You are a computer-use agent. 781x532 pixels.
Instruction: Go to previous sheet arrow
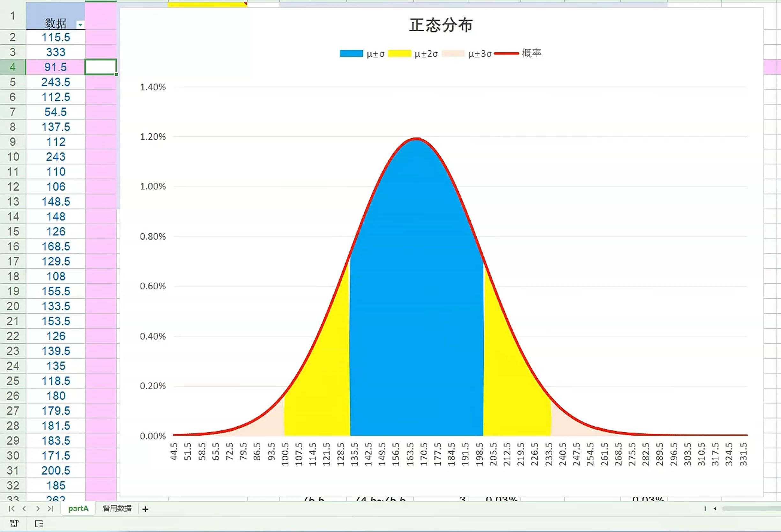(x=24, y=508)
